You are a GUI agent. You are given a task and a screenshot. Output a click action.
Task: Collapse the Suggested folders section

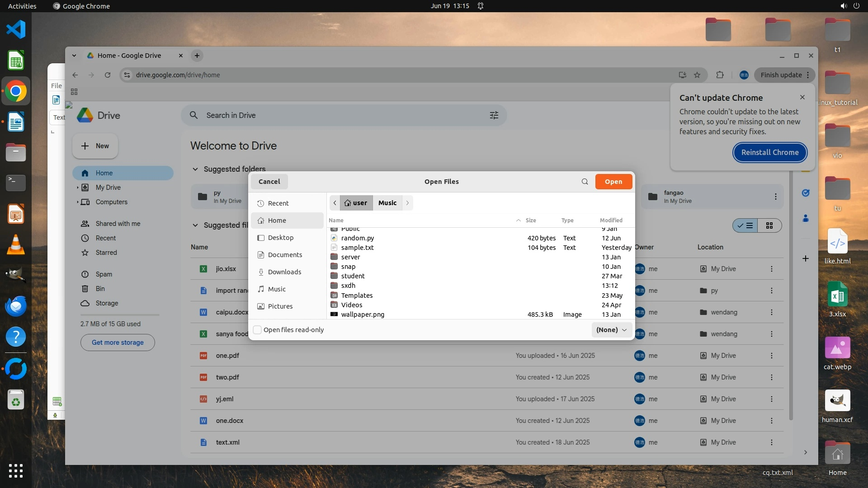tap(195, 169)
